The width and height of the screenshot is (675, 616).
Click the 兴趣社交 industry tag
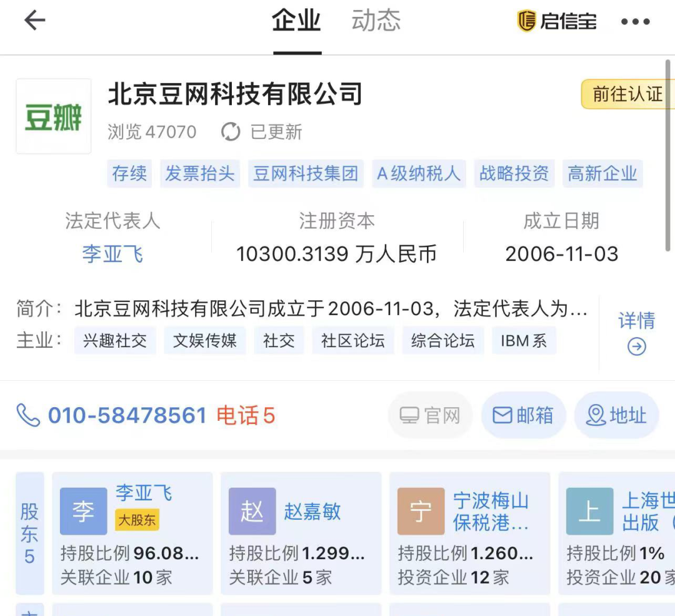115,341
